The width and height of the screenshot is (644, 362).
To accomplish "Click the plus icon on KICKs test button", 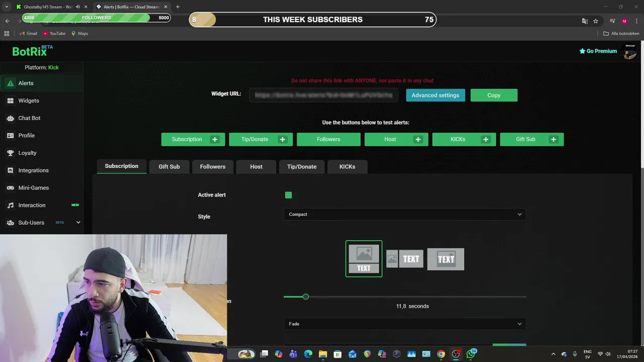I will (x=486, y=139).
